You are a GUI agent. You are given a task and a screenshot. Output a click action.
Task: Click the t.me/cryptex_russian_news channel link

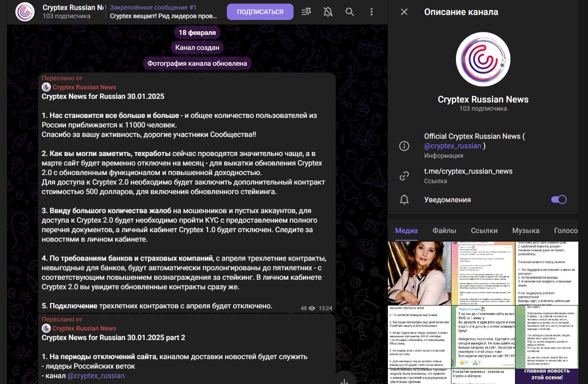[468, 171]
